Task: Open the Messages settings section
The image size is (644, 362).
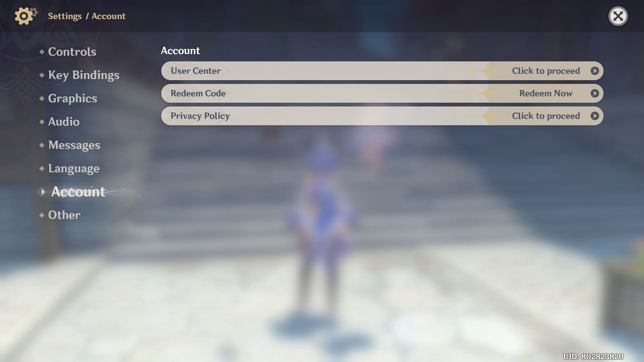Action: 74,145
